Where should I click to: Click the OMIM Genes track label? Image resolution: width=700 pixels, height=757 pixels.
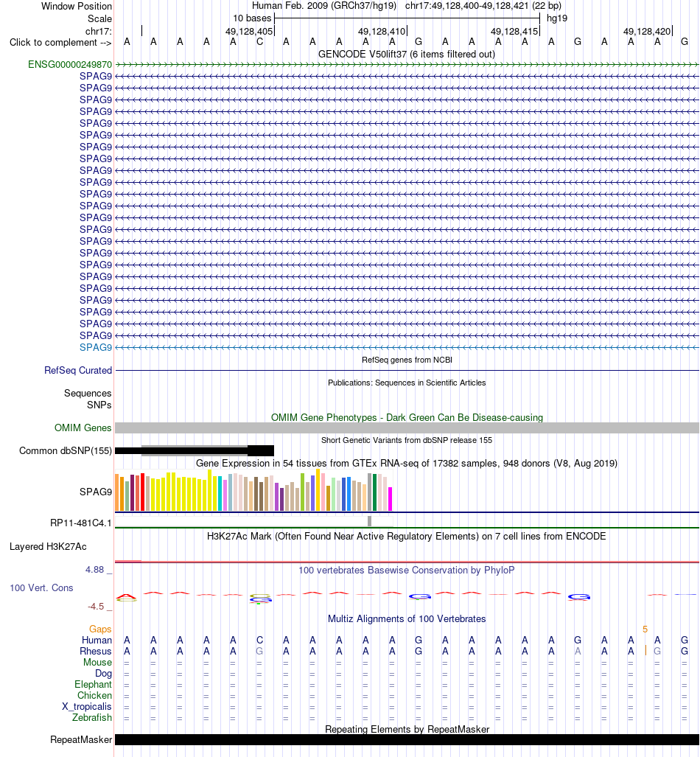pos(83,428)
